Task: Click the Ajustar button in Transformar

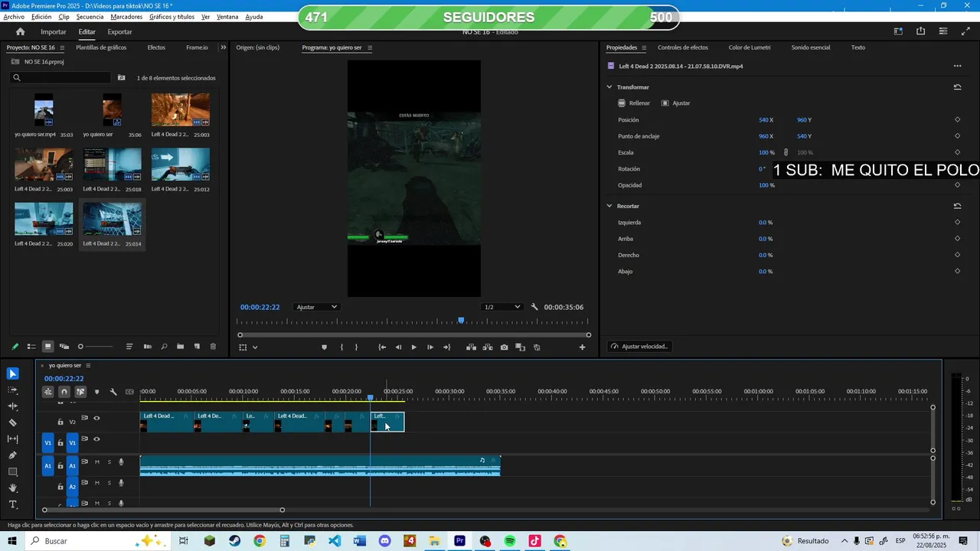Action: coord(676,103)
